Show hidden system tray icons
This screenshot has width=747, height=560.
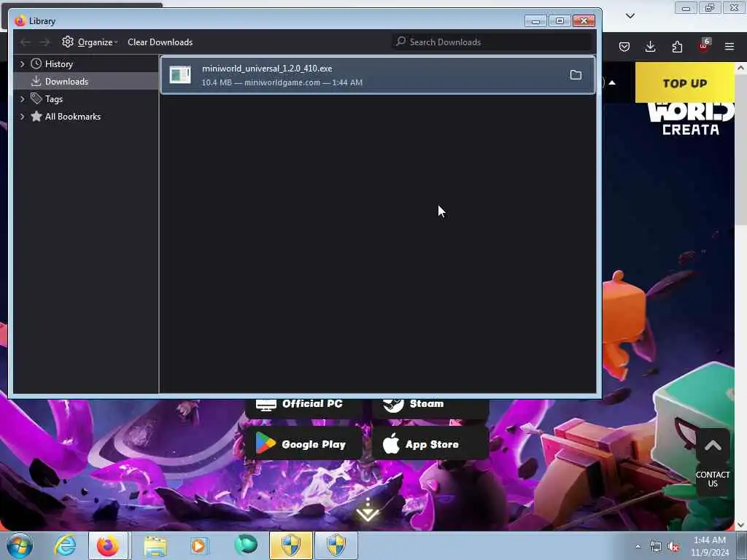(638, 547)
